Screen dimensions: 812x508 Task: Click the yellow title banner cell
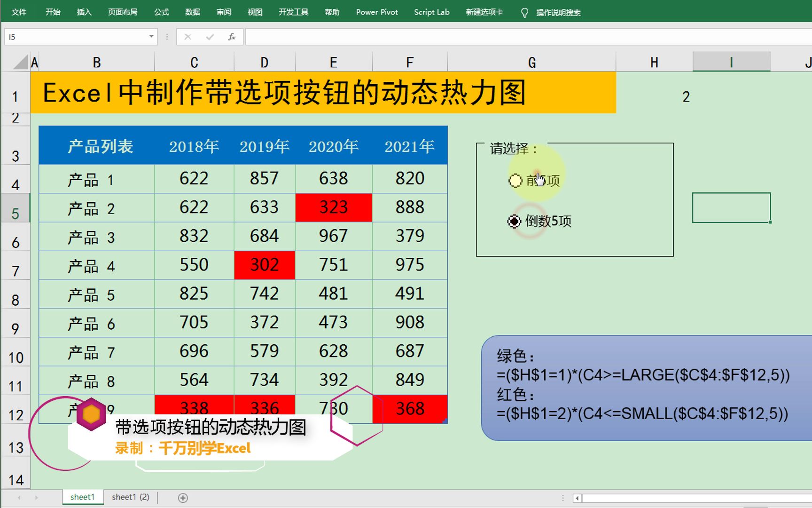[x=323, y=92]
